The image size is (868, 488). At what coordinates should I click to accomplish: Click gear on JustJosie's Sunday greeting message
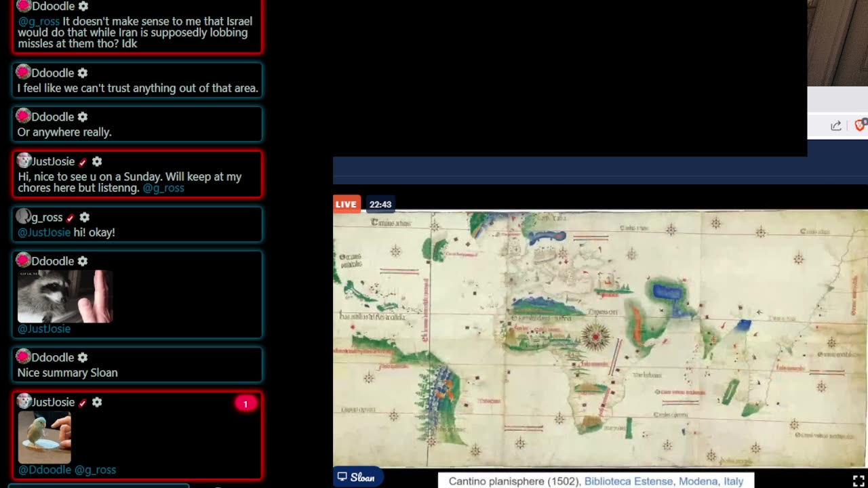point(97,162)
